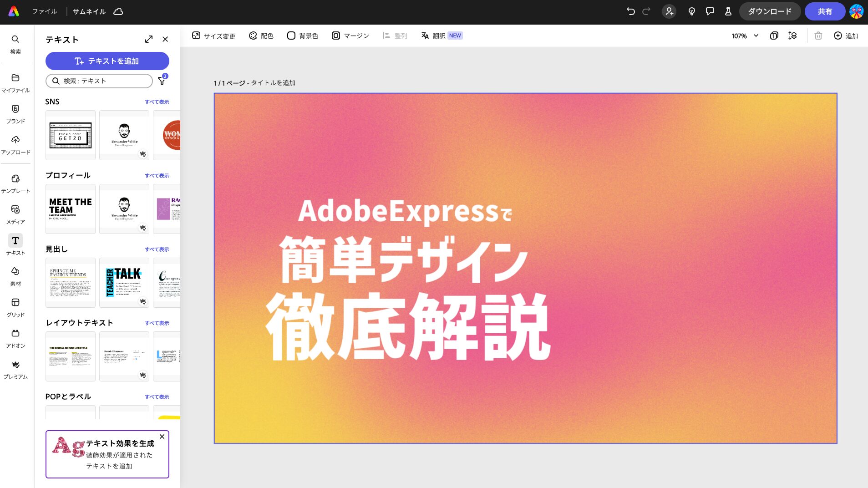
Task: Open the メディア panel in the sidebar
Action: pos(15,214)
